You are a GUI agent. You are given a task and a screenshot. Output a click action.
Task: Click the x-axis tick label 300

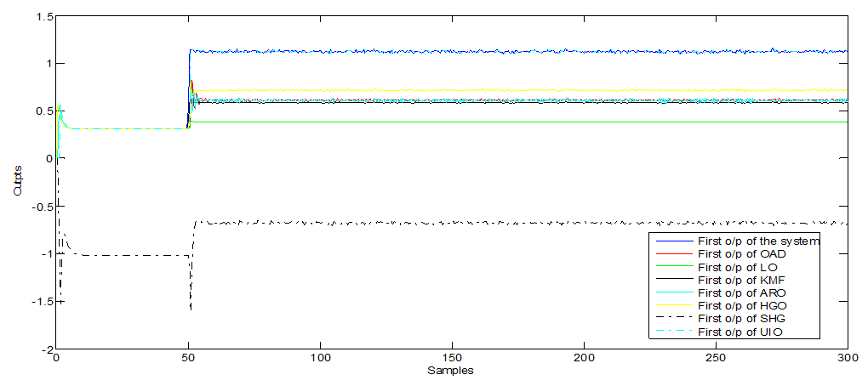[847, 359]
